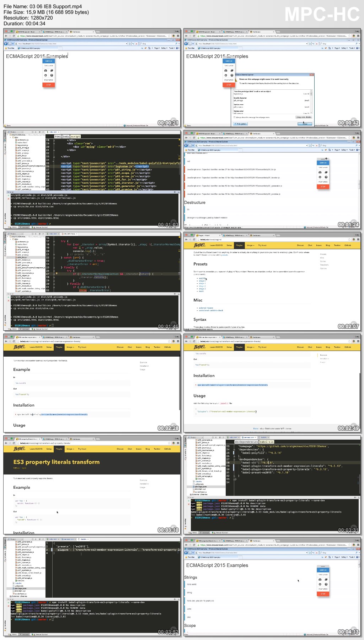Image resolution: width=364 pixels, height=640 pixels.
Task: Select the frame stamped 00:04:13
Action: [272, 587]
